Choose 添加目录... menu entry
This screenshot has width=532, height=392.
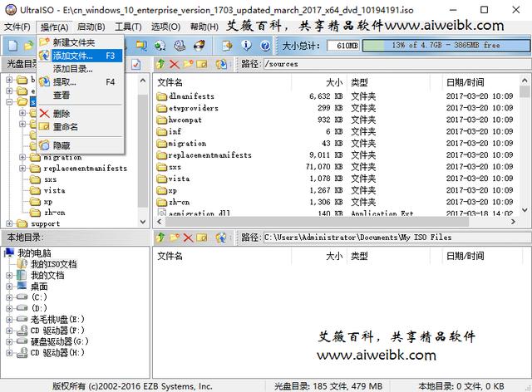coord(80,69)
